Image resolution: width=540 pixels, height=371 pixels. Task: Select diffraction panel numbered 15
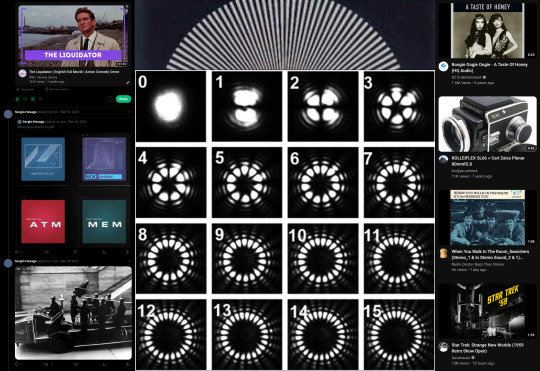tap(399, 334)
